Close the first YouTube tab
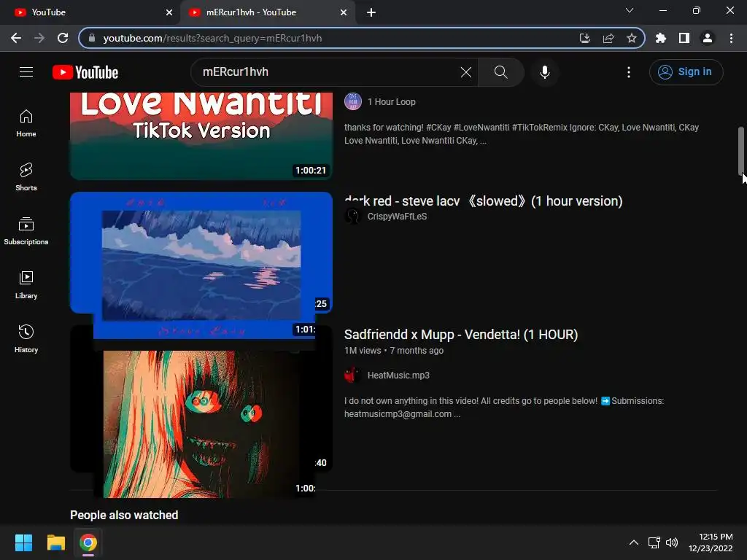Image resolution: width=747 pixels, height=560 pixels. pyautogui.click(x=169, y=12)
